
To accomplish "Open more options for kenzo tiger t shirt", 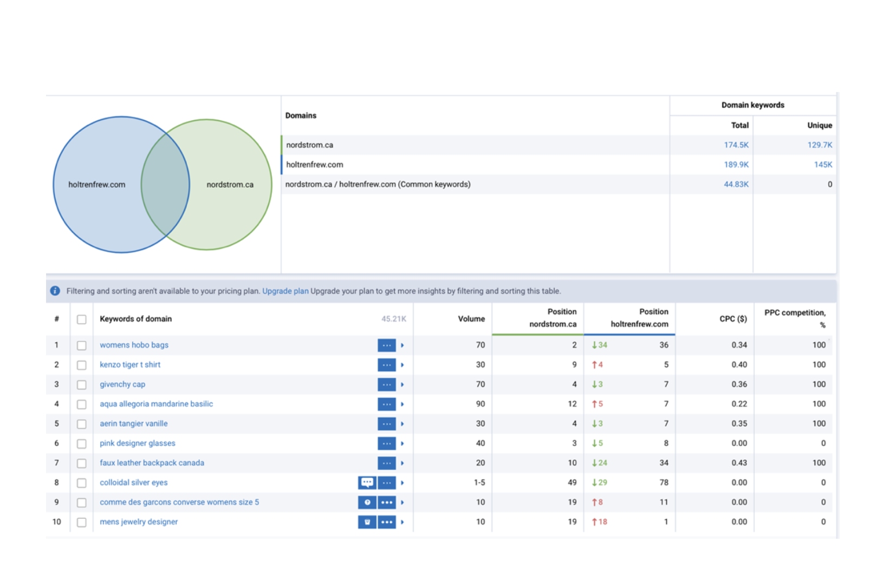I will pos(386,365).
